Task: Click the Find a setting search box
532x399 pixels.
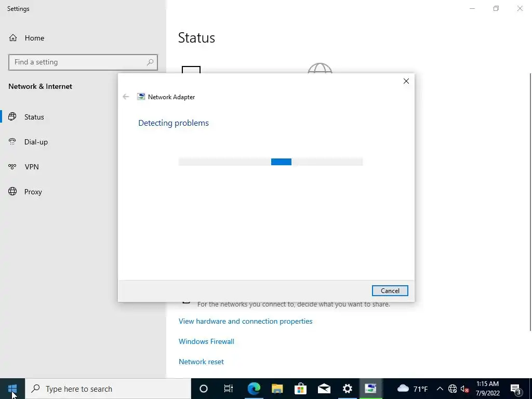Action: coord(83,62)
